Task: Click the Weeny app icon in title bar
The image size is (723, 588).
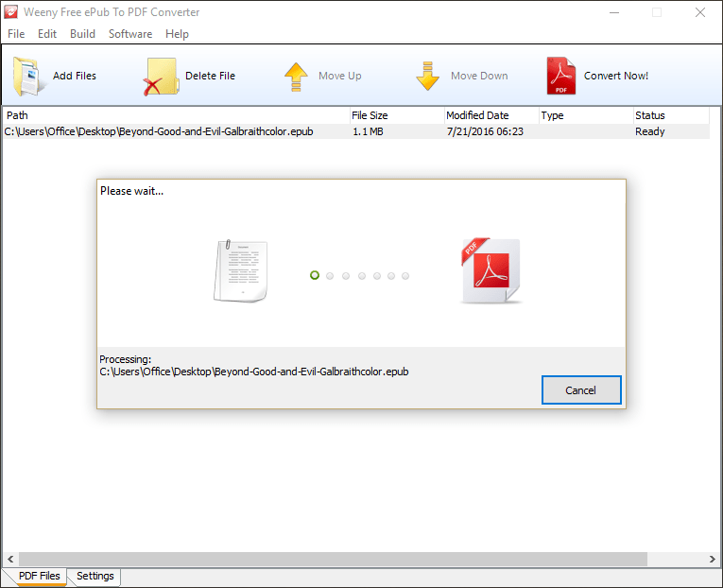Action: 10,12
